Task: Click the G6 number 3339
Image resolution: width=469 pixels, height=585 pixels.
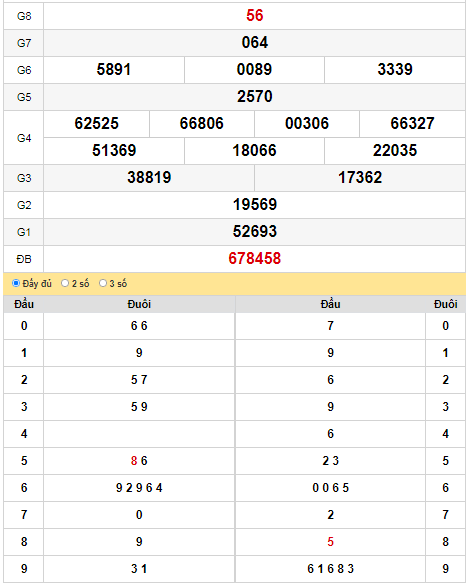Action: pos(395,70)
